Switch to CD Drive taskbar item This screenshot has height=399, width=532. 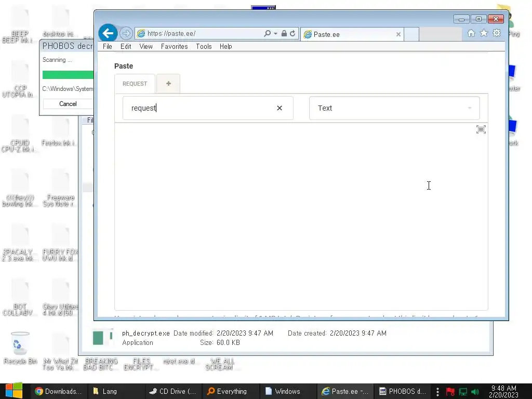point(173,391)
